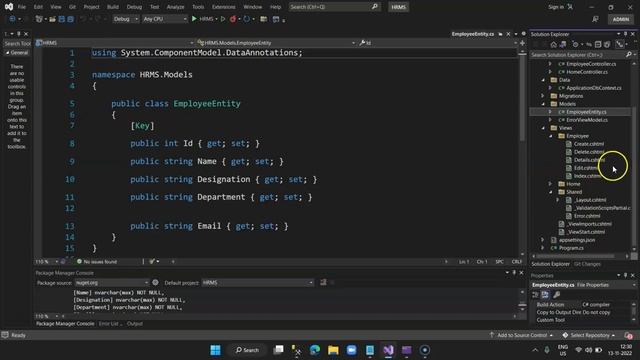Switch to the Git Changes tab

tap(587, 264)
